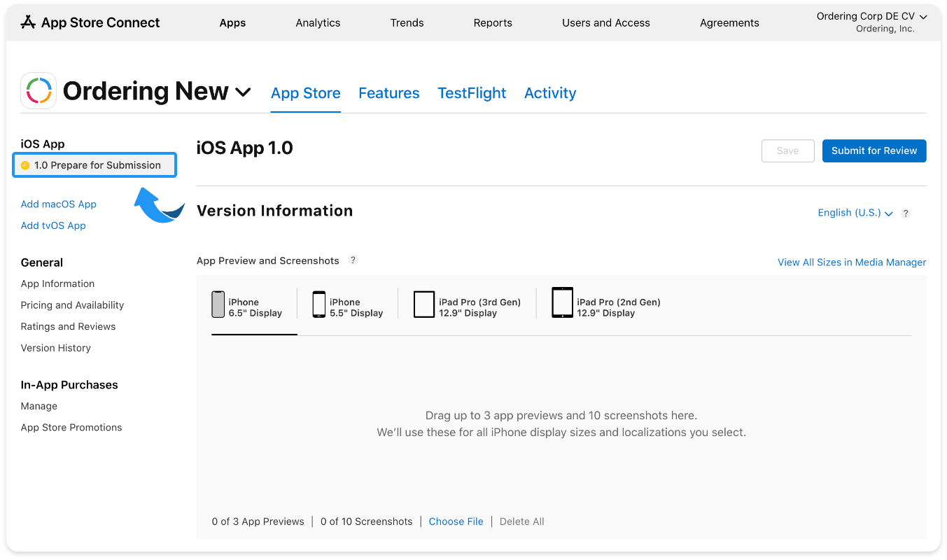Select 1.0 Prepare for Submission

pos(94,165)
